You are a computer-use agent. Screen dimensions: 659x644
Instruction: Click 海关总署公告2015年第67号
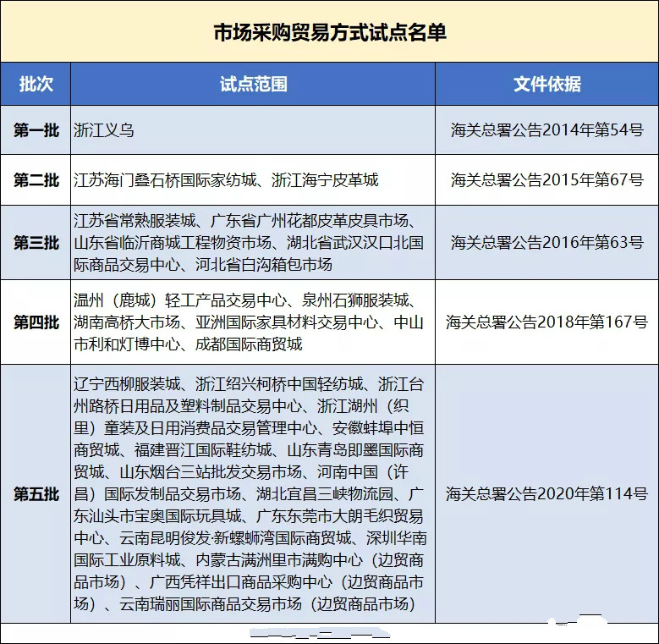pyautogui.click(x=546, y=179)
